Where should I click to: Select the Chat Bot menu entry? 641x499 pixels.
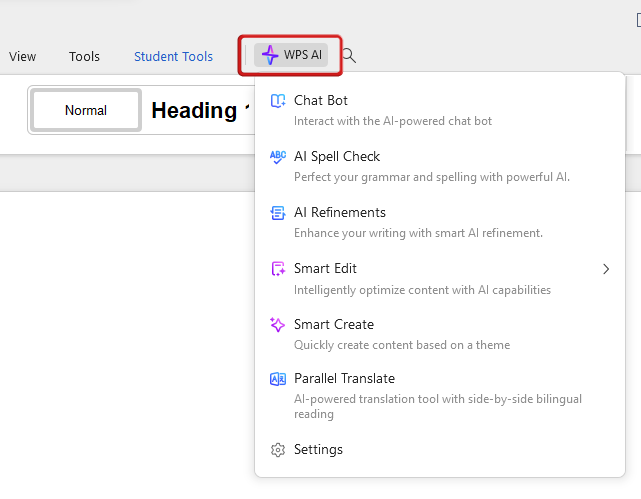coord(439,110)
